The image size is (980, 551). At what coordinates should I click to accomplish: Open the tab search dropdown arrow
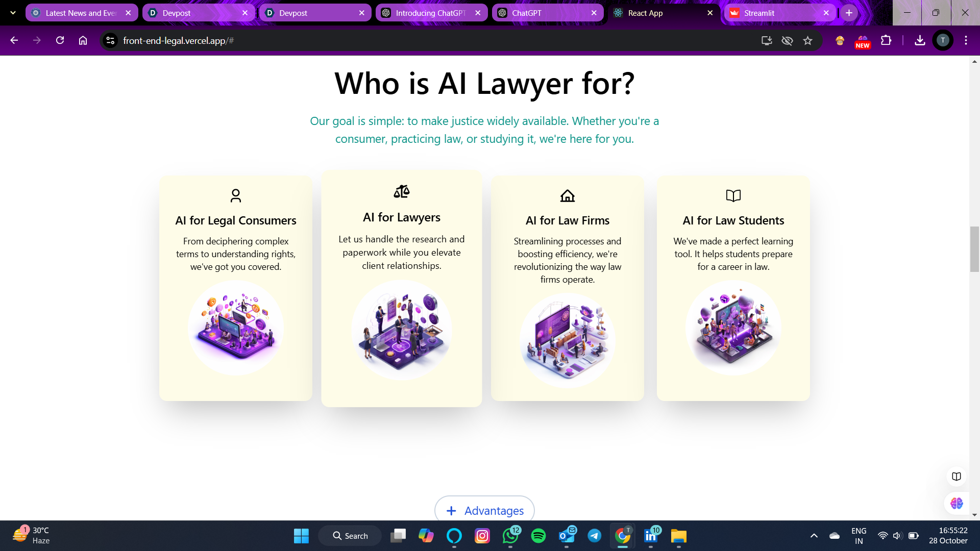point(13,13)
